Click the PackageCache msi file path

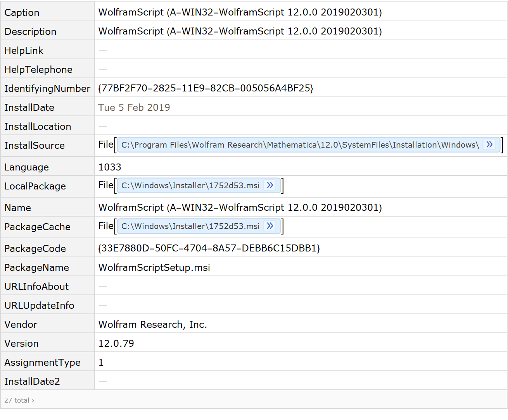click(x=190, y=226)
